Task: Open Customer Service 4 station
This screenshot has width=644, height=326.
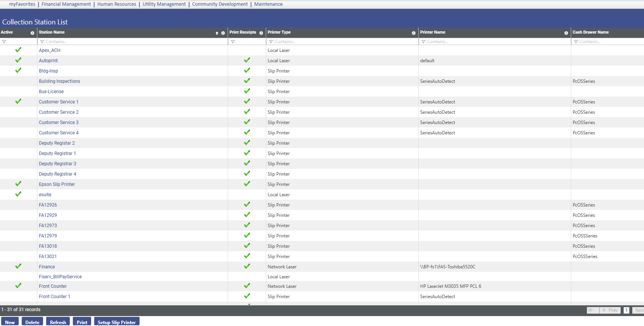Action: (59, 133)
